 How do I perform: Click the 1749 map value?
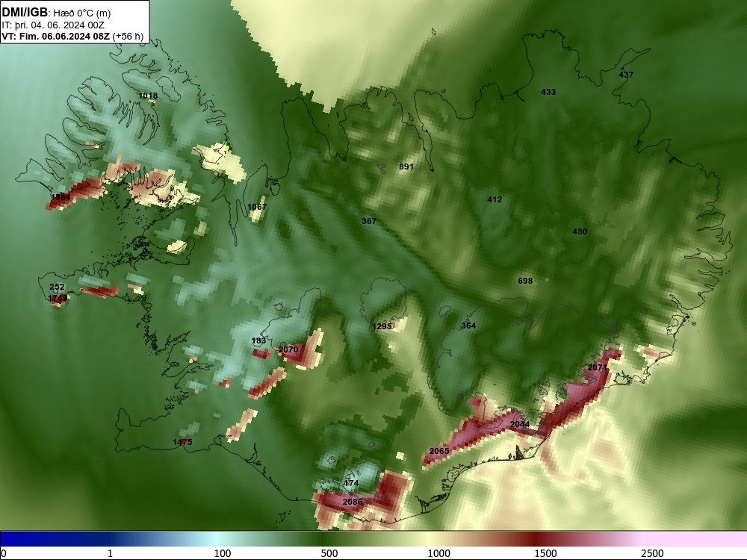pyautogui.click(x=58, y=298)
